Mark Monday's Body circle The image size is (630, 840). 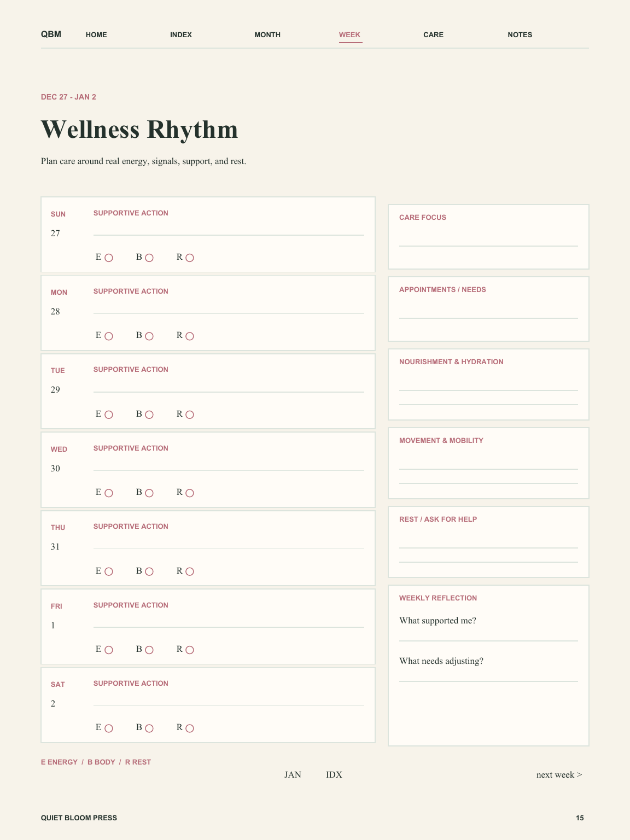(149, 336)
